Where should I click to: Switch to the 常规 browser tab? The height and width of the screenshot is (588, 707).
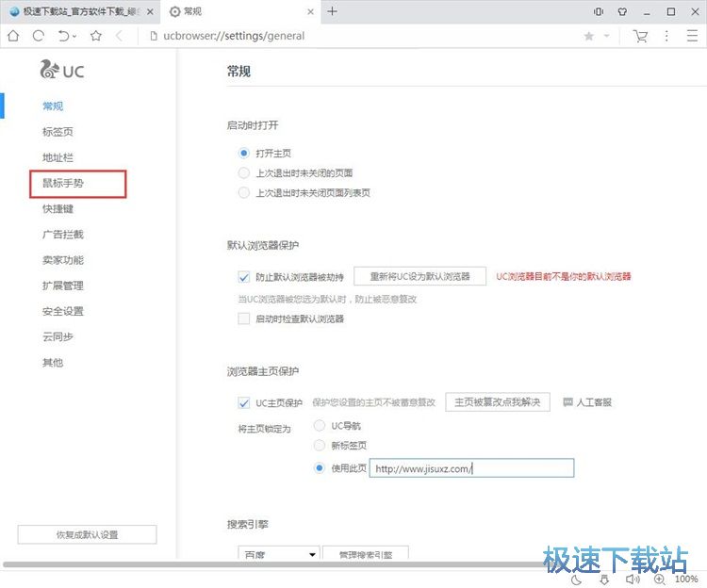240,11
